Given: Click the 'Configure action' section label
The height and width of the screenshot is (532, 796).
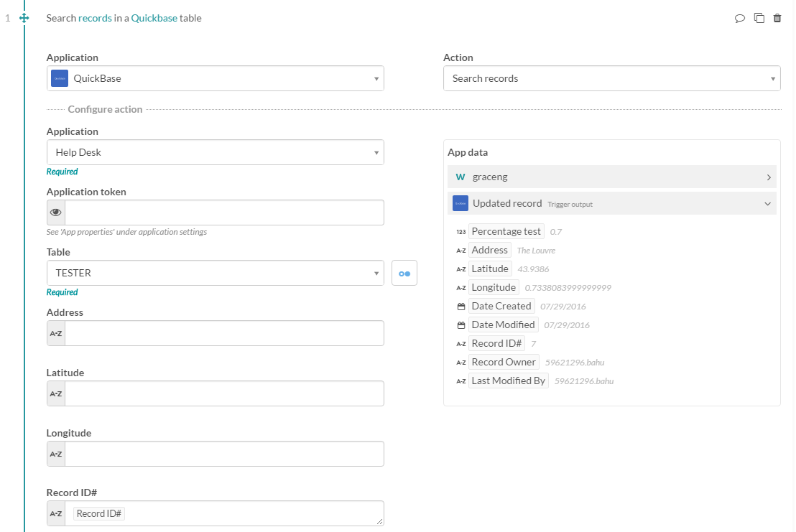Looking at the screenshot, I should [105, 110].
